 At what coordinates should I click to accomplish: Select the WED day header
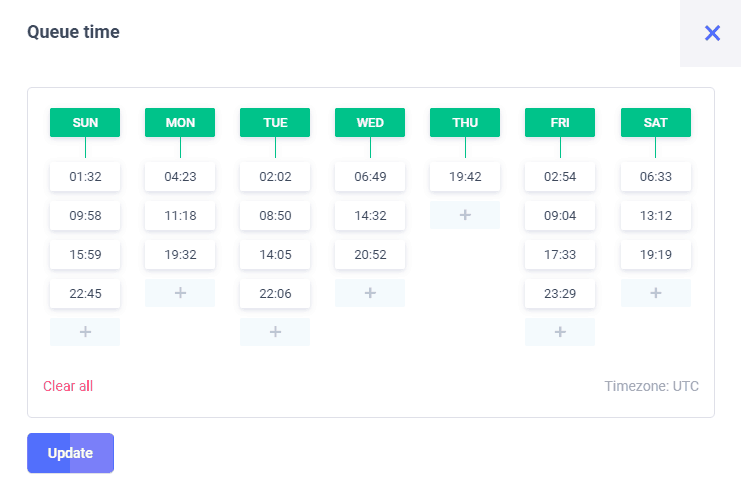coord(370,122)
